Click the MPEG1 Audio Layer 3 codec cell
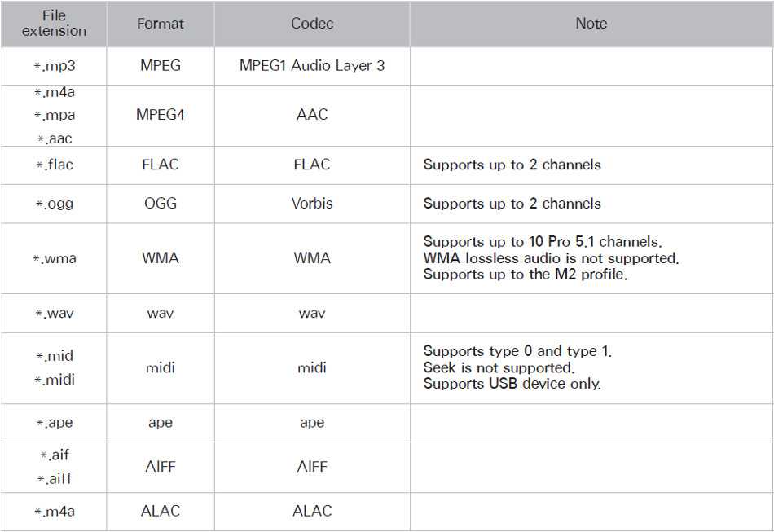The height and width of the screenshot is (532, 774). [x=312, y=66]
